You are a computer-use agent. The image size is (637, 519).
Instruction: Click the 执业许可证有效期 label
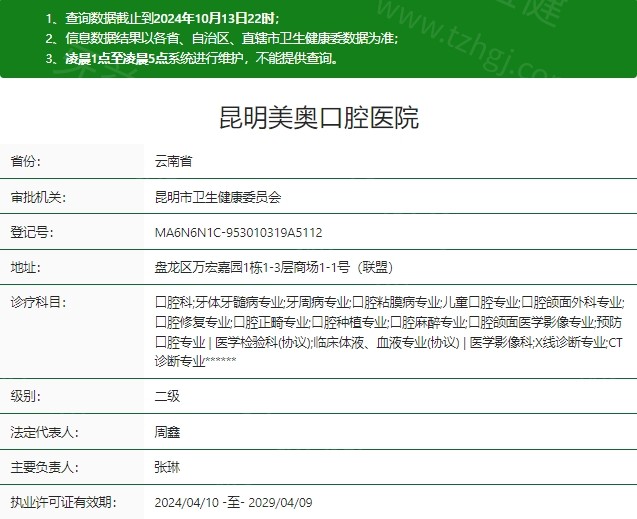pyautogui.click(x=63, y=503)
